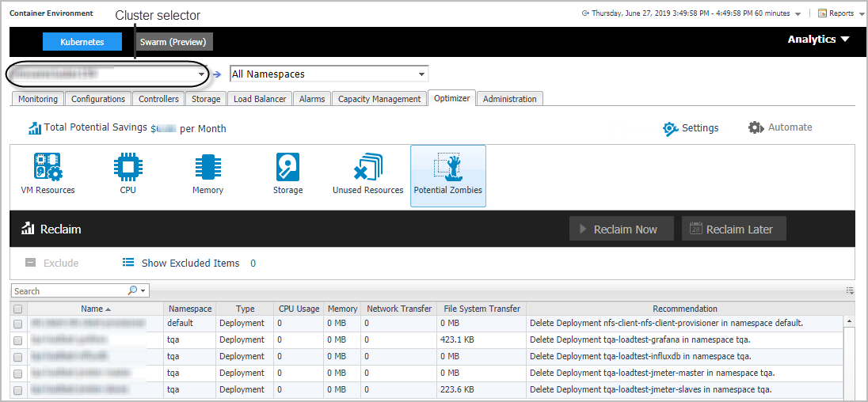Viewport: 868px width, 402px height.
Task: Open the CPU optimizer view
Action: 128,168
